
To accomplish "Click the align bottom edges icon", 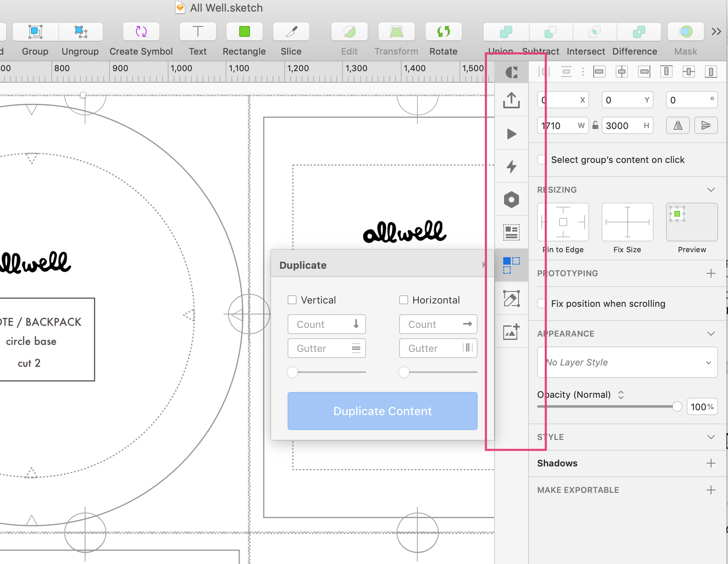I will click(711, 72).
